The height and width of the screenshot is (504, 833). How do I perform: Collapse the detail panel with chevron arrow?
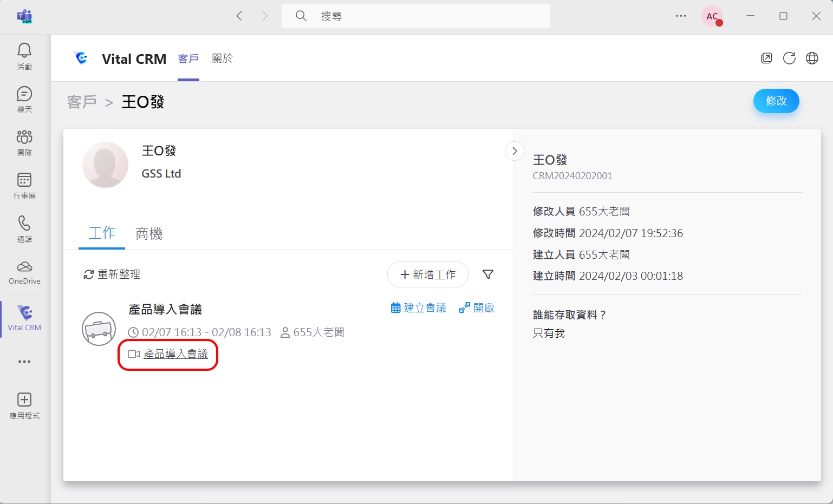coord(515,151)
